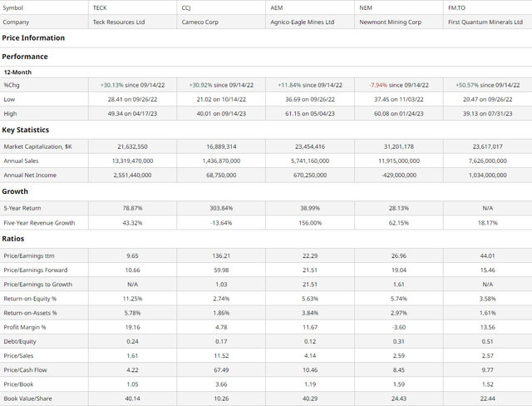Select Newmont Mining Corp company name

pyautogui.click(x=390, y=22)
